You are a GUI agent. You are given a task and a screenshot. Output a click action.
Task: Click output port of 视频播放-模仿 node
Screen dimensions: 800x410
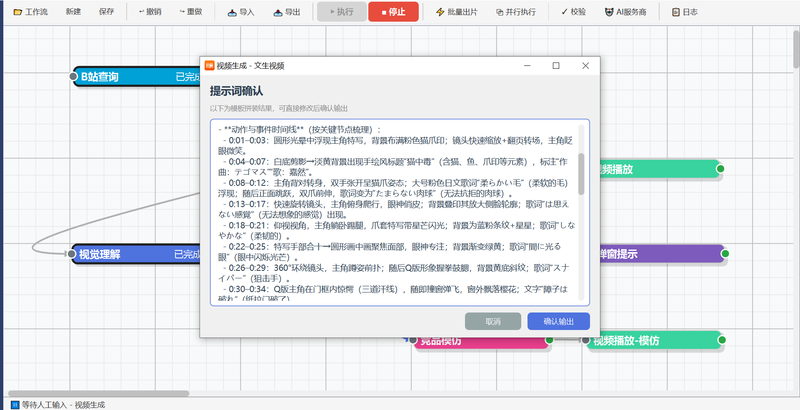coord(722,340)
